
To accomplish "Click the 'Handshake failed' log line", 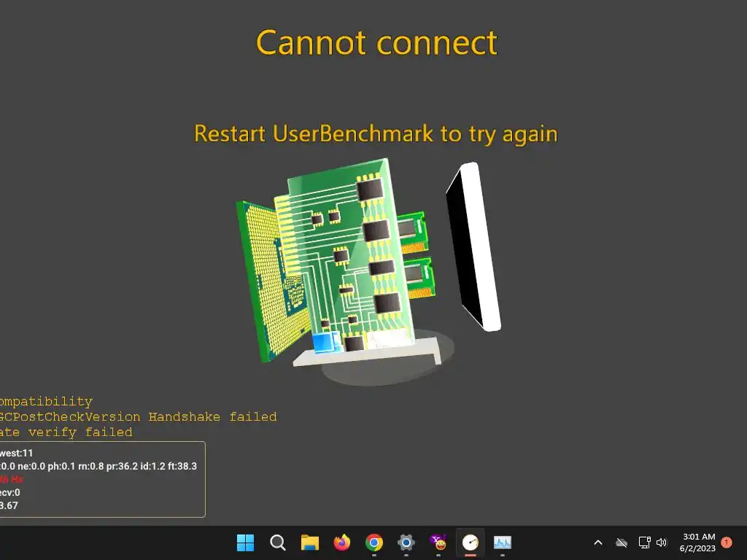I will tap(138, 416).
